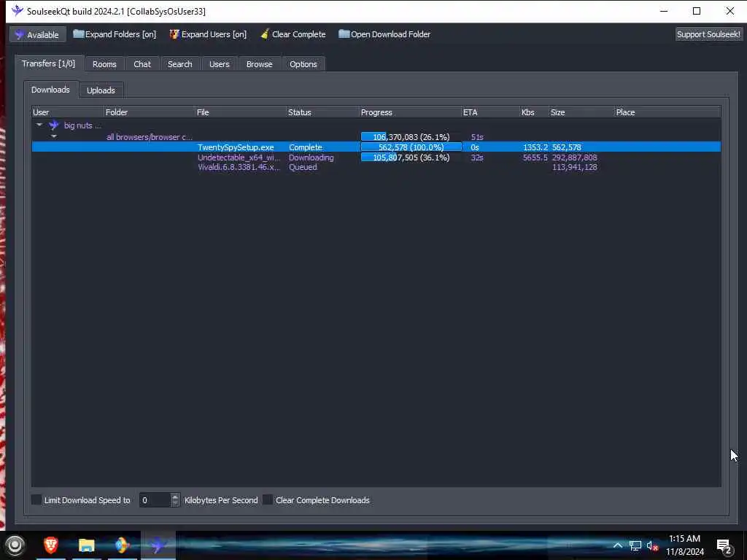Viewport: 747px width, 560px height.
Task: Click the Open Download Folder icon
Action: (344, 34)
